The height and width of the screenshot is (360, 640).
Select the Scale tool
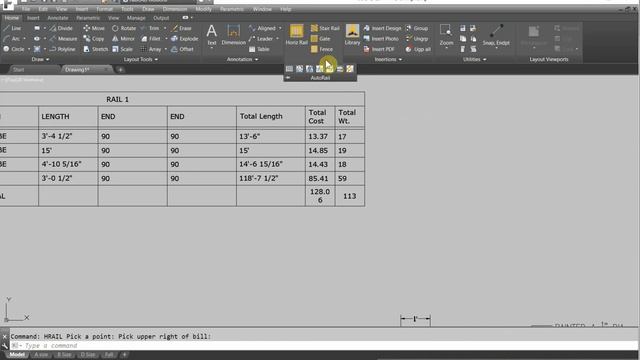[x=122, y=49]
